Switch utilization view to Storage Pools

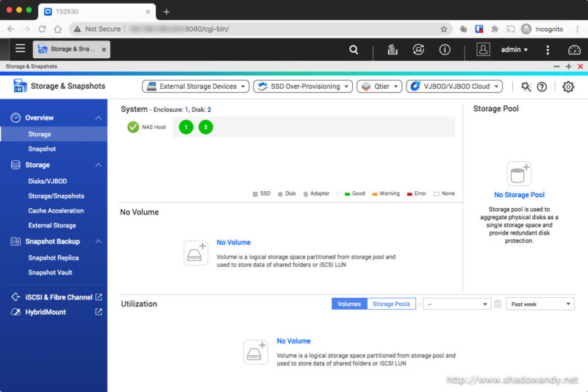391,304
